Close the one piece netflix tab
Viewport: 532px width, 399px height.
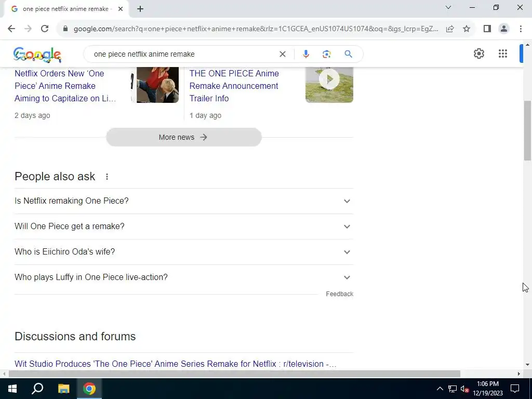[x=121, y=9]
